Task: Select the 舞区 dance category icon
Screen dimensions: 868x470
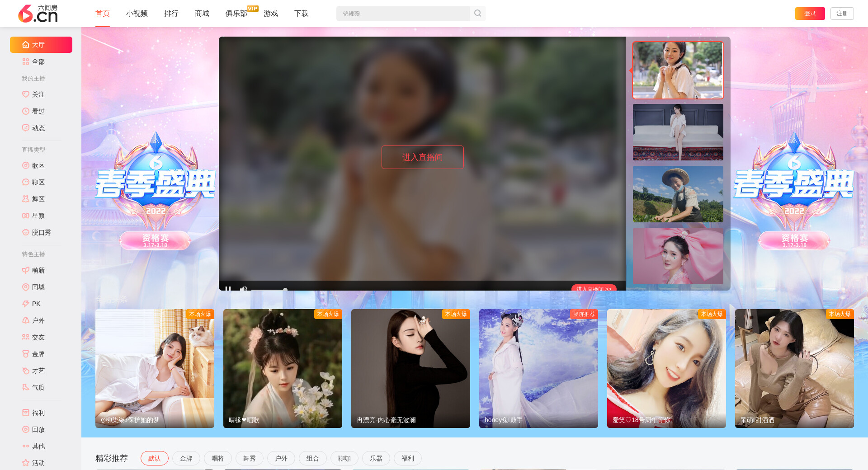Action: [26, 199]
